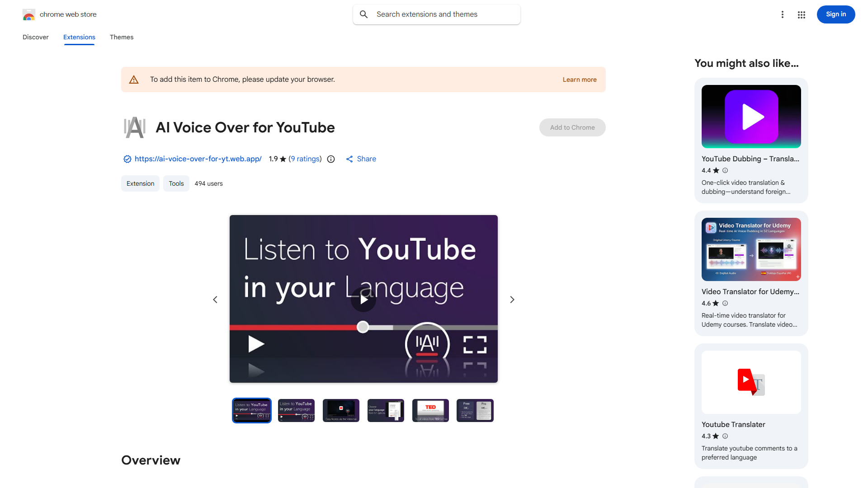The width and height of the screenshot is (868, 488).
Task: Switch to the Themes tab
Action: point(121,37)
